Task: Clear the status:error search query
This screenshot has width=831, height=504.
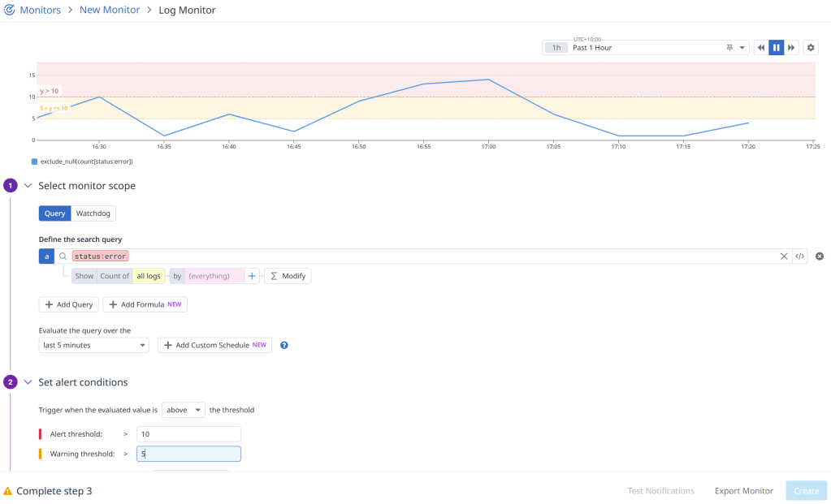Action: 784,256
